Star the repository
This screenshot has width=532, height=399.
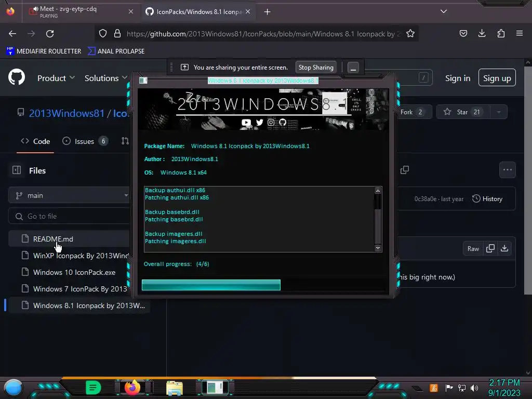[x=463, y=112]
